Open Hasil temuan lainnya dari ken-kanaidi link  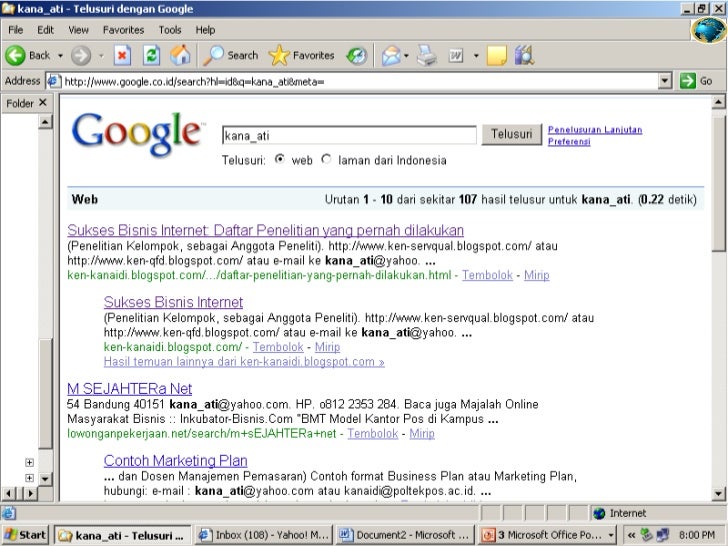[x=244, y=362]
